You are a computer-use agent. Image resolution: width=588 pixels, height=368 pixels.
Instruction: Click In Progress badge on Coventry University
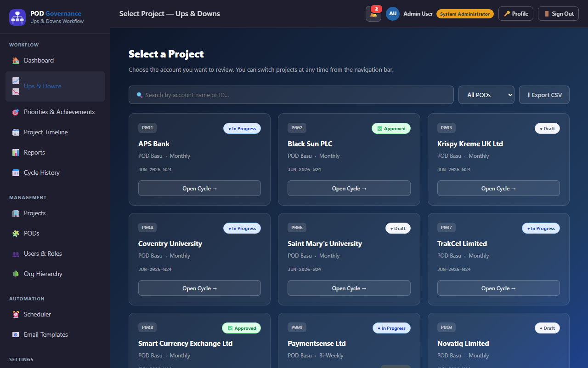pos(242,228)
